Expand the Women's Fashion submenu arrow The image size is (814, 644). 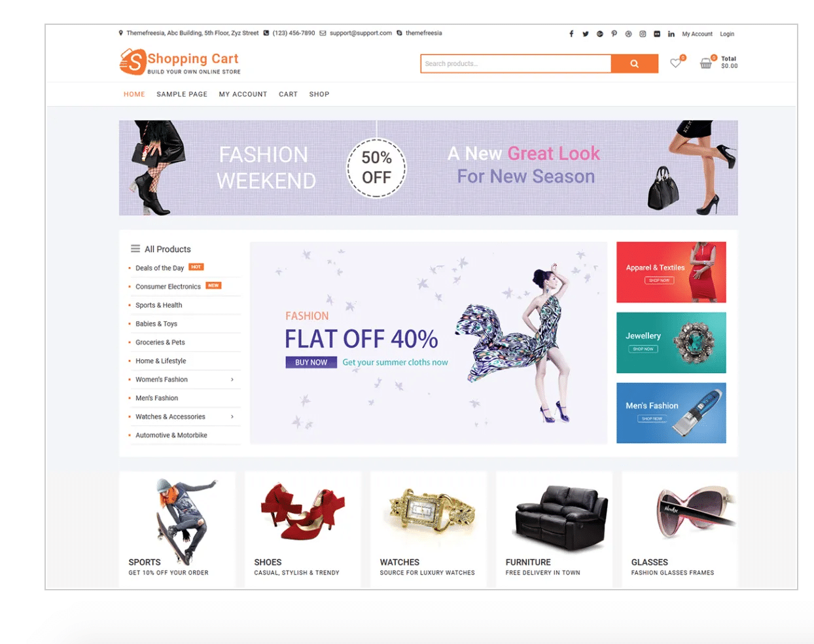(232, 380)
